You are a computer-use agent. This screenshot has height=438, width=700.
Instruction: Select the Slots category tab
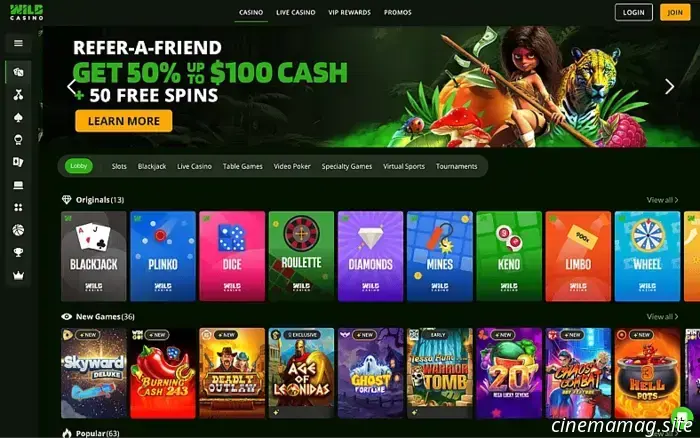click(x=119, y=166)
